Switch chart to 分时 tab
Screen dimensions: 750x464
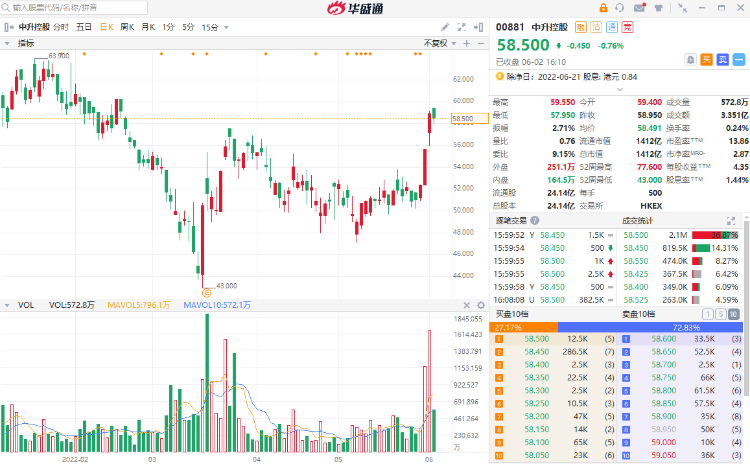61,27
